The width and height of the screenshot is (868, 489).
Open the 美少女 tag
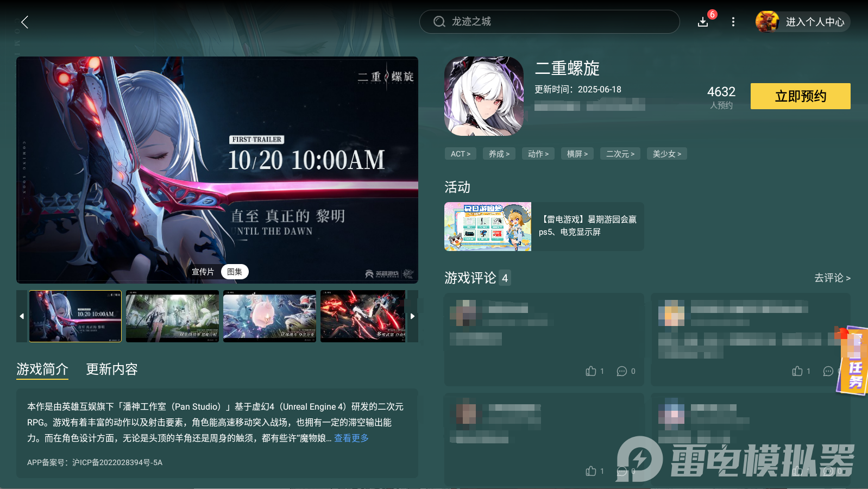pos(667,154)
